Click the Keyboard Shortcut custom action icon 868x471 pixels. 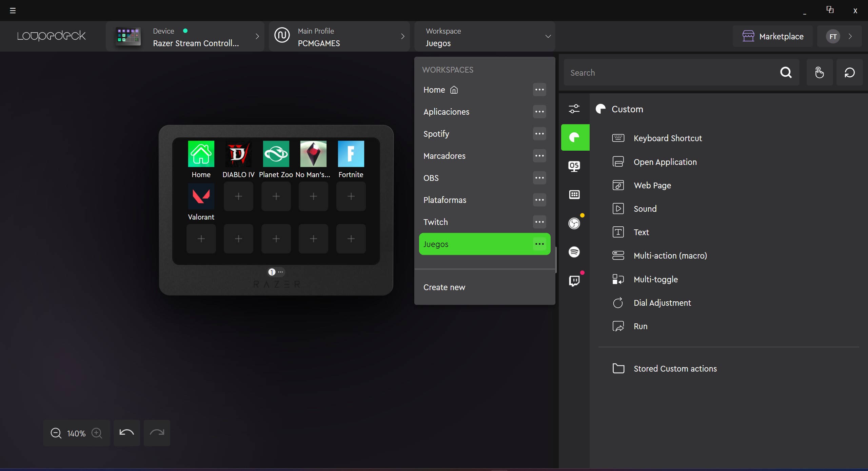tap(618, 139)
